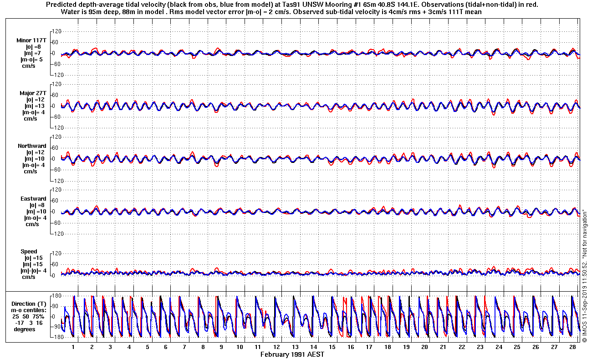Click "|m| =10" in Eastward panel
Image resolution: width=592 pixels, height=364 pixels.
(x=34, y=212)
